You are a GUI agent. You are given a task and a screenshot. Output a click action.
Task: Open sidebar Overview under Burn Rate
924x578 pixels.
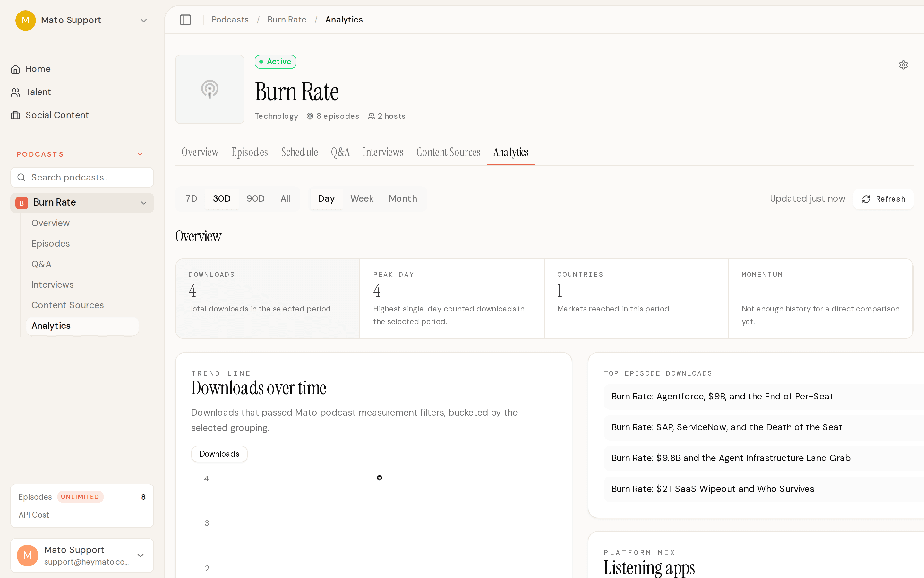[50, 223]
